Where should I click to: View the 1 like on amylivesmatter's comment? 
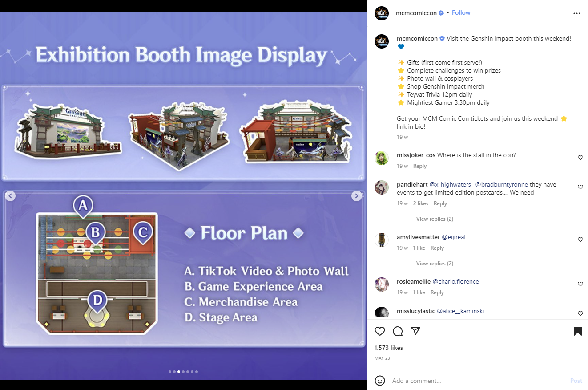[419, 248]
